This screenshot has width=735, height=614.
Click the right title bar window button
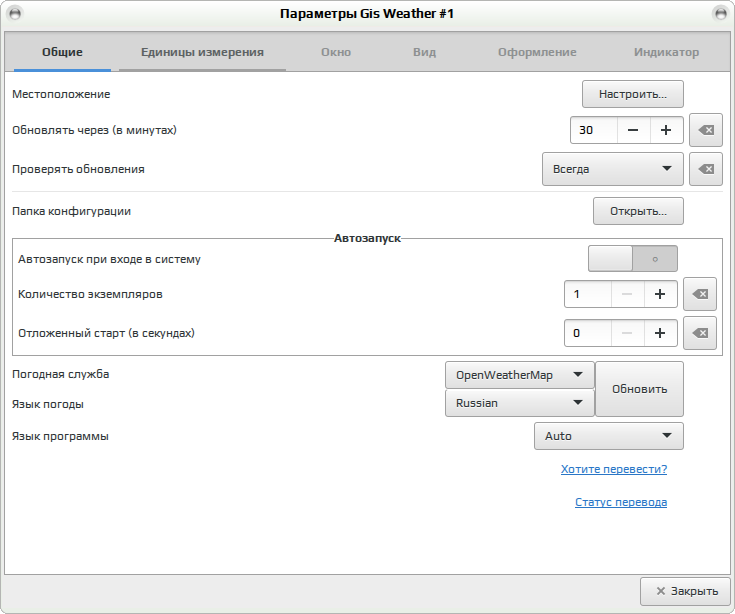click(x=720, y=13)
